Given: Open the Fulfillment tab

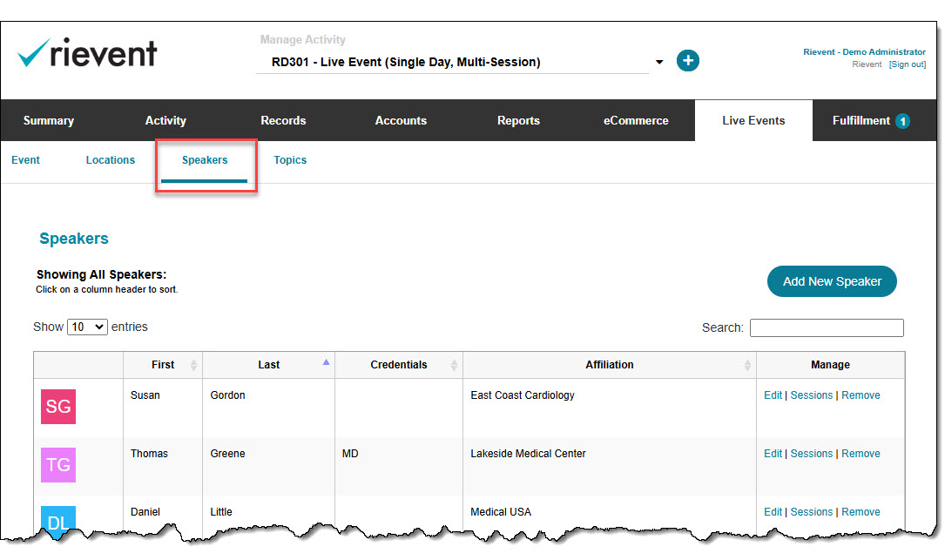Looking at the screenshot, I should [861, 120].
